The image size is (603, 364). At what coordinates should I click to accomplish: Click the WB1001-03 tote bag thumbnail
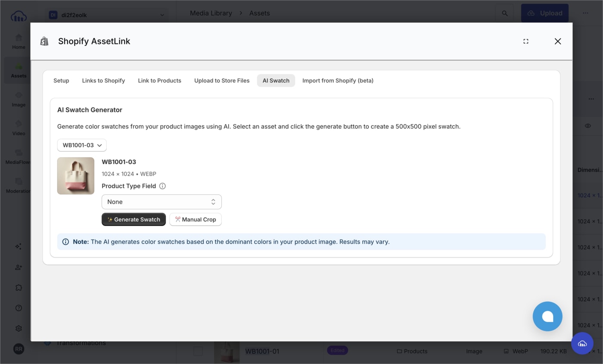tap(76, 176)
